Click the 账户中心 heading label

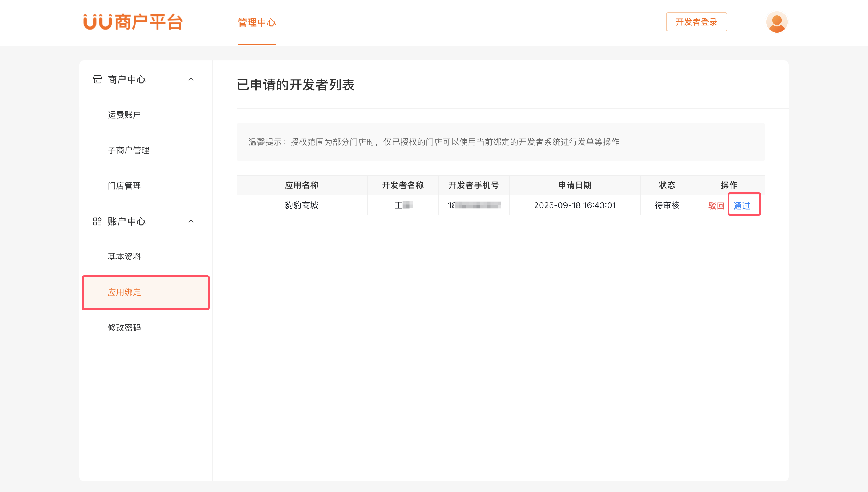pyautogui.click(x=126, y=221)
